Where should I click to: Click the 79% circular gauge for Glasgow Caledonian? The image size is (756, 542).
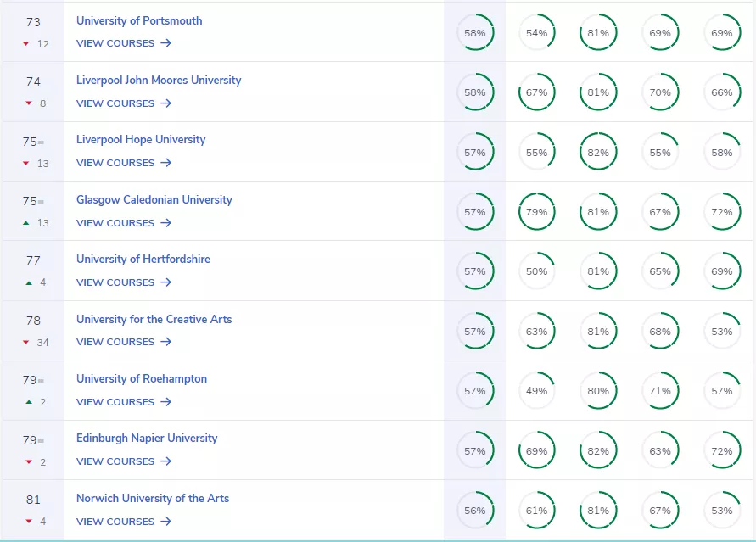pyautogui.click(x=536, y=212)
